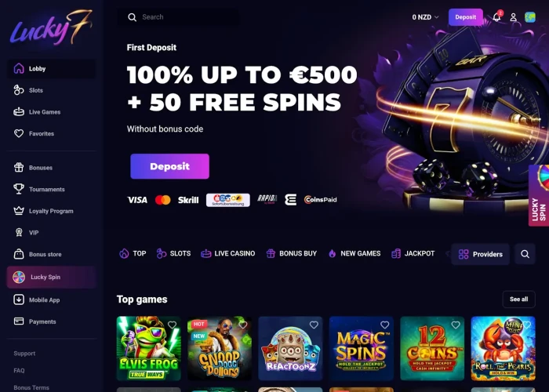Click See all for Top games

518,299
